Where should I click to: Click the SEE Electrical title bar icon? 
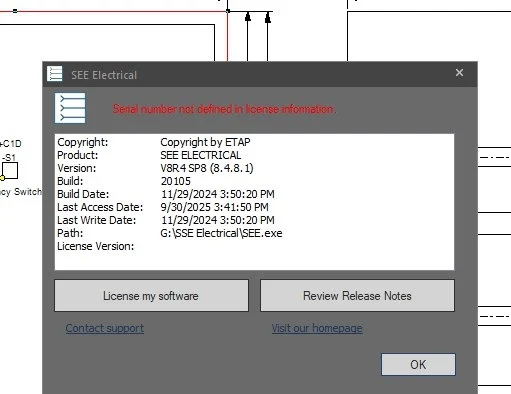click(x=55, y=73)
